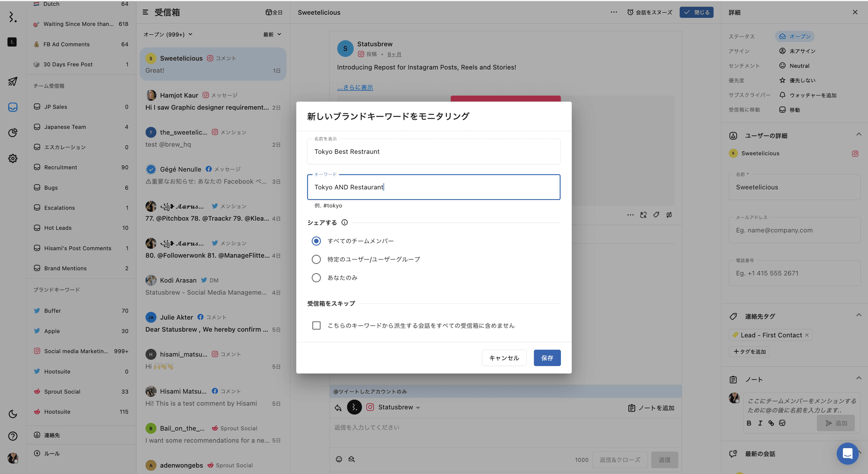This screenshot has width=868, height=474.
Task: Open settings gear in left sidebar
Action: click(13, 159)
